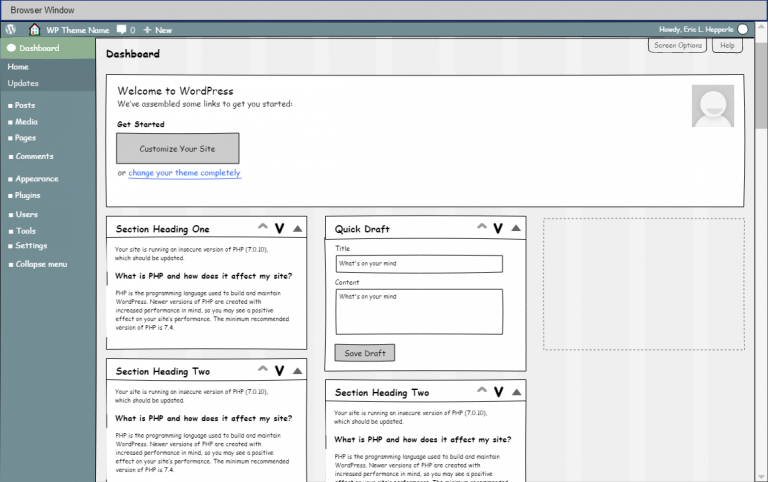Collapse middle column Section Heading Two widget
Screen dimensions: 768x482
[517, 392]
